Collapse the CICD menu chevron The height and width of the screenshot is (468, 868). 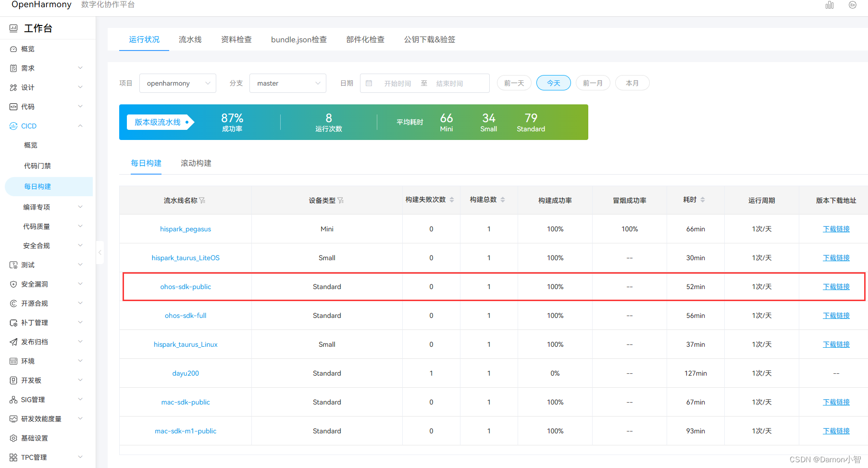(80, 126)
